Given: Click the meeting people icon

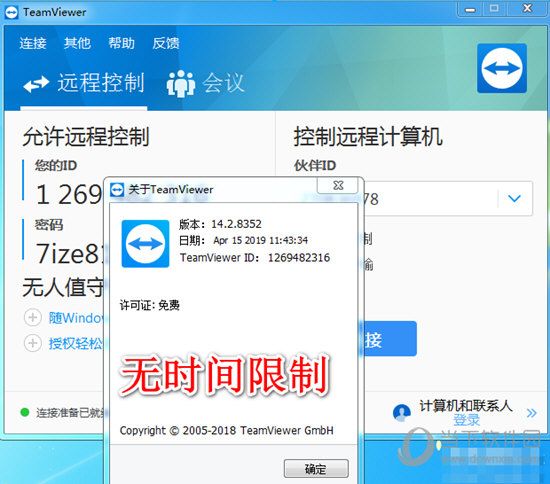Looking at the screenshot, I should tap(181, 83).
